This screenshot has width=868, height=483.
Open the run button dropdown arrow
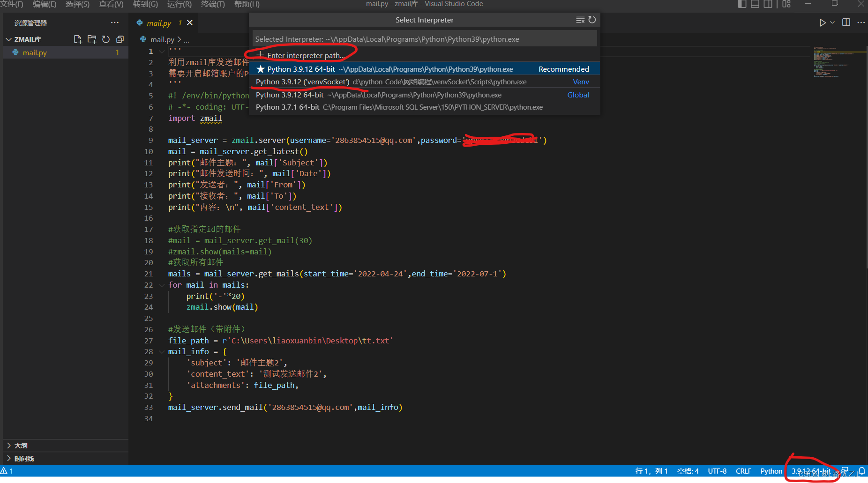click(x=832, y=22)
